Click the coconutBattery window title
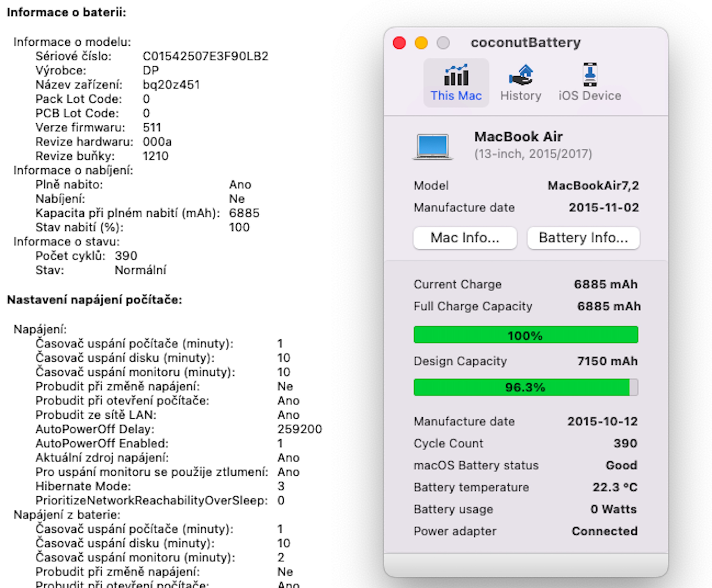 tap(525, 43)
